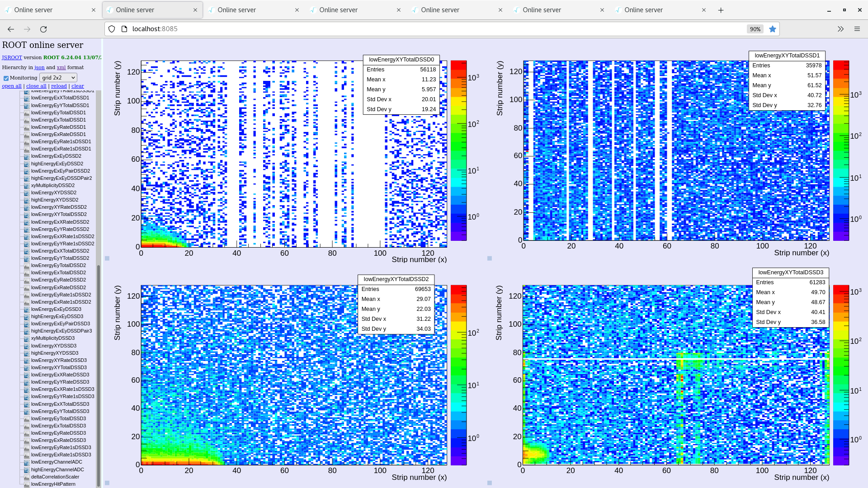Close the second Online server tab
This screenshot has width=868, height=488.
[195, 10]
